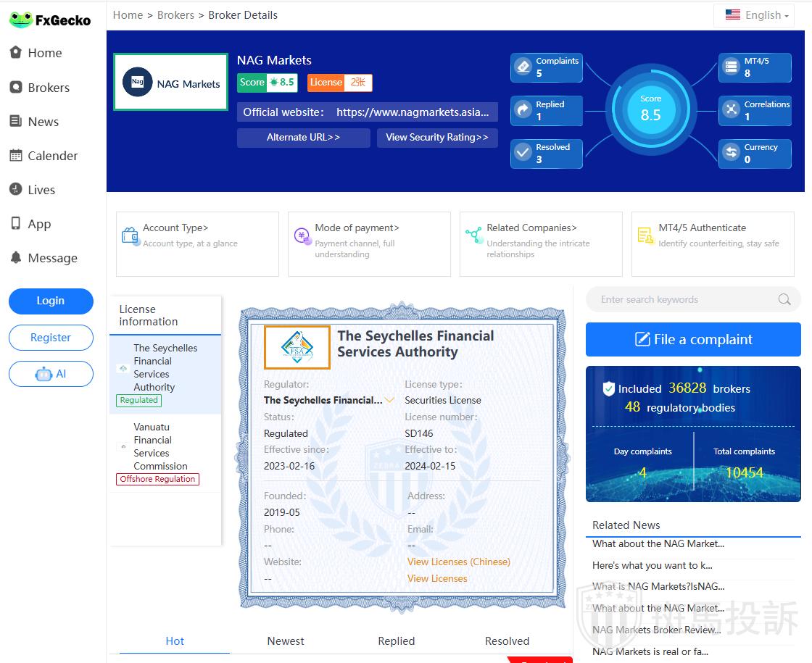The image size is (812, 663).
Task: Select Vanuatu Financial Services Commission license
Action: tap(160, 446)
